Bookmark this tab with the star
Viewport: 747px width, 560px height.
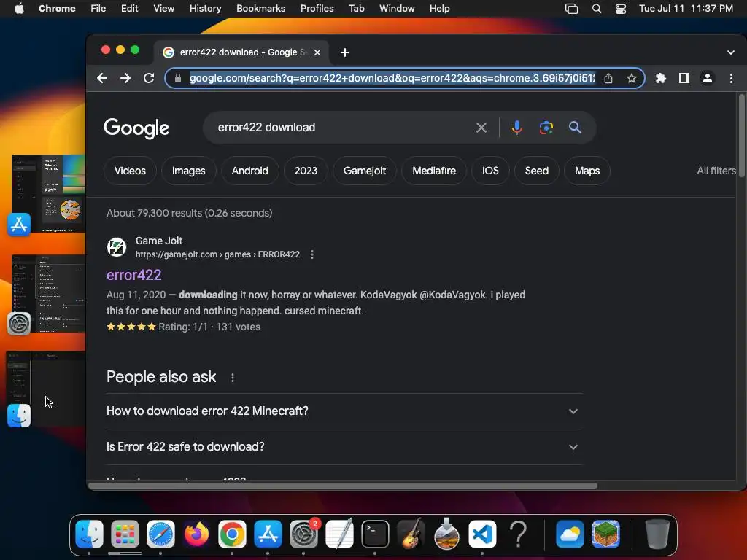(632, 78)
